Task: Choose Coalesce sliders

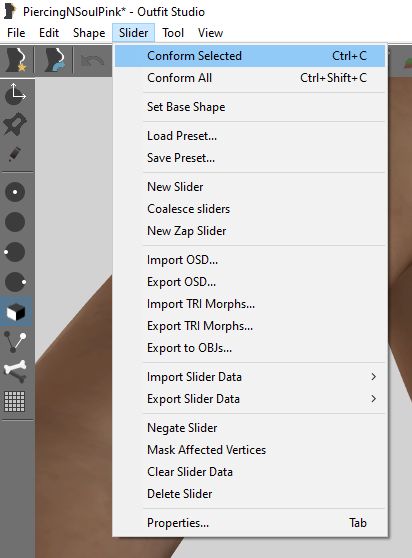Action: pos(250,209)
